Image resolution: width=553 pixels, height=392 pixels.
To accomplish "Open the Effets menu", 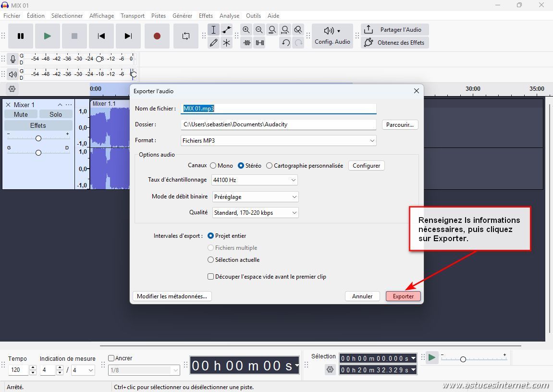I will pos(206,16).
